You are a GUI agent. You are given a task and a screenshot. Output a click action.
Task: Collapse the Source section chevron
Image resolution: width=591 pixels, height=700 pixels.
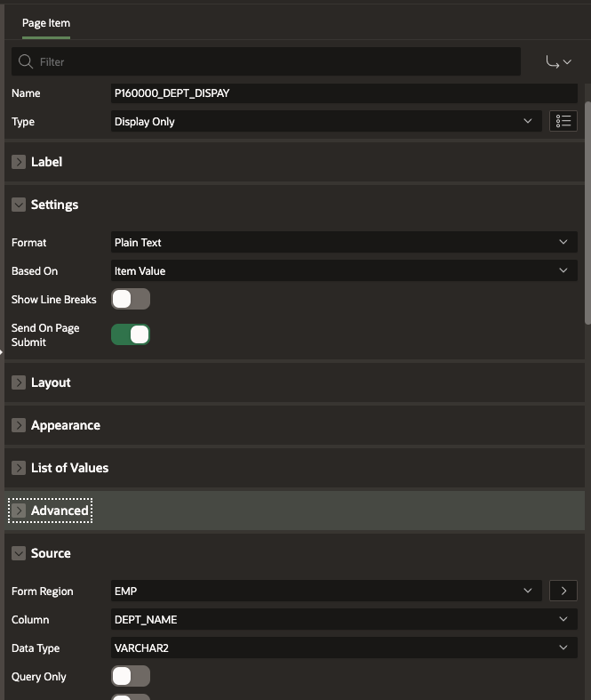[x=19, y=553]
